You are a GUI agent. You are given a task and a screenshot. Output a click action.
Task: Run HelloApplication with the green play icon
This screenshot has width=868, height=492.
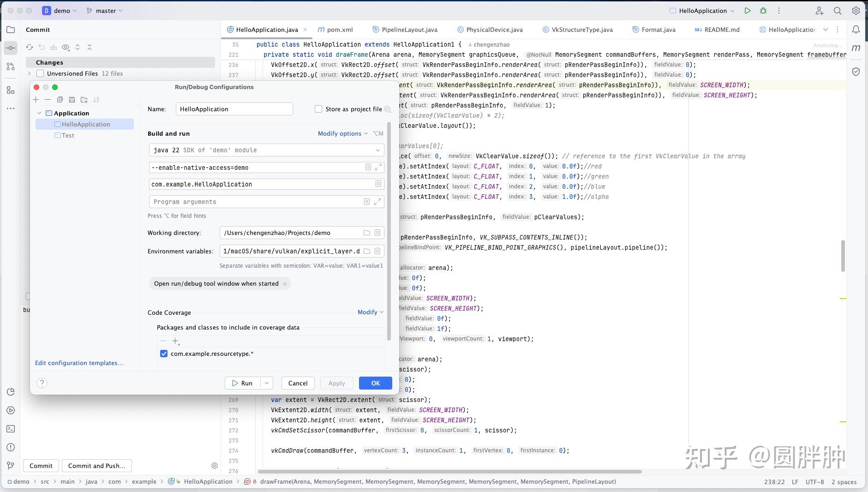click(x=748, y=11)
